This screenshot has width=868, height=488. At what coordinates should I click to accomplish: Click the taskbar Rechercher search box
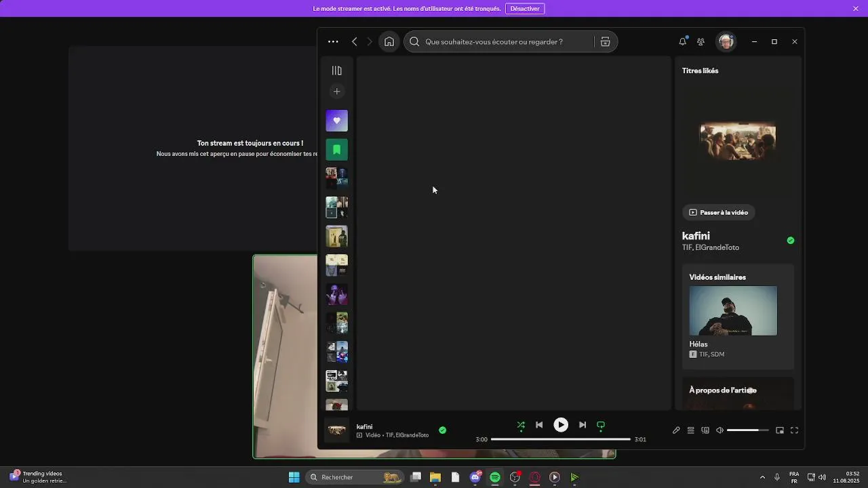(x=354, y=477)
